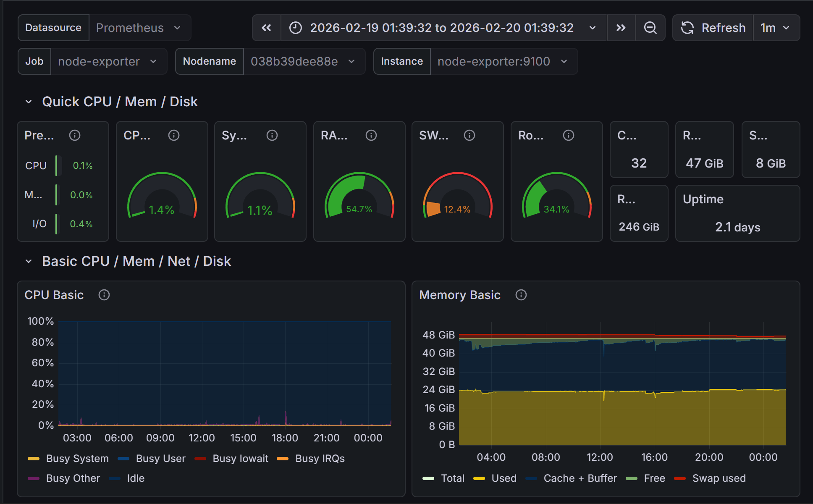Open the Nodename selector dropdown
Viewport: 813px width, 504px height.
(304, 61)
